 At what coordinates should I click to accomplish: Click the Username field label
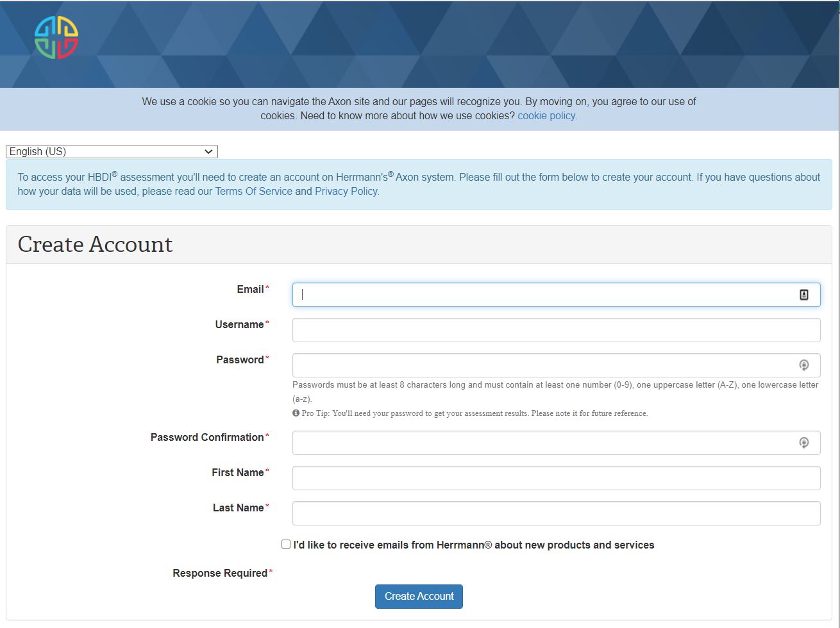(239, 324)
